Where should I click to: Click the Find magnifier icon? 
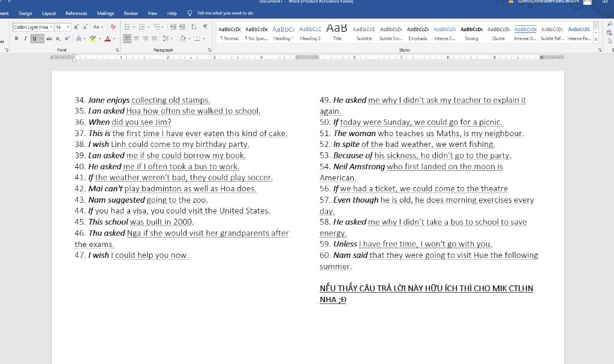[610, 25]
